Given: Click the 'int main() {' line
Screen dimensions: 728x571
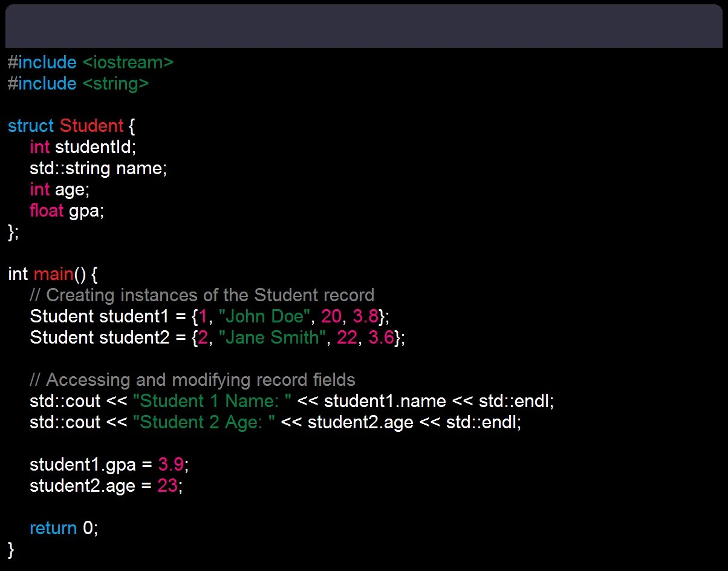Looking at the screenshot, I should [x=53, y=274].
